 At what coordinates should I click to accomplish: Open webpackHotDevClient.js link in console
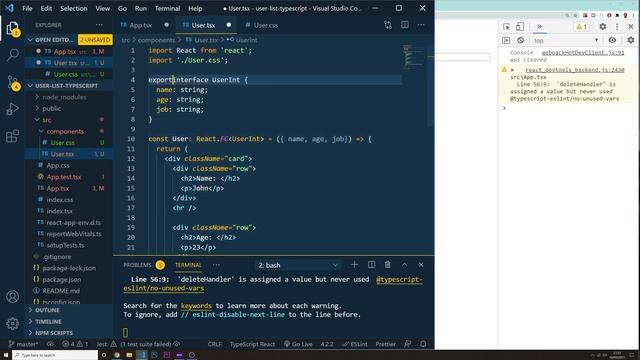tap(583, 53)
